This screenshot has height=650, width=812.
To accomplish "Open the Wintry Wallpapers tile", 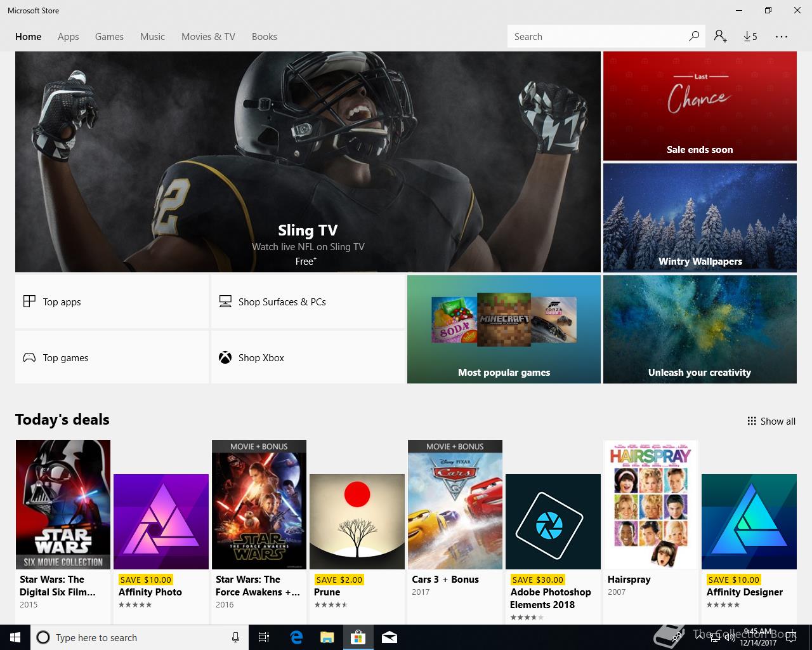I will (700, 218).
